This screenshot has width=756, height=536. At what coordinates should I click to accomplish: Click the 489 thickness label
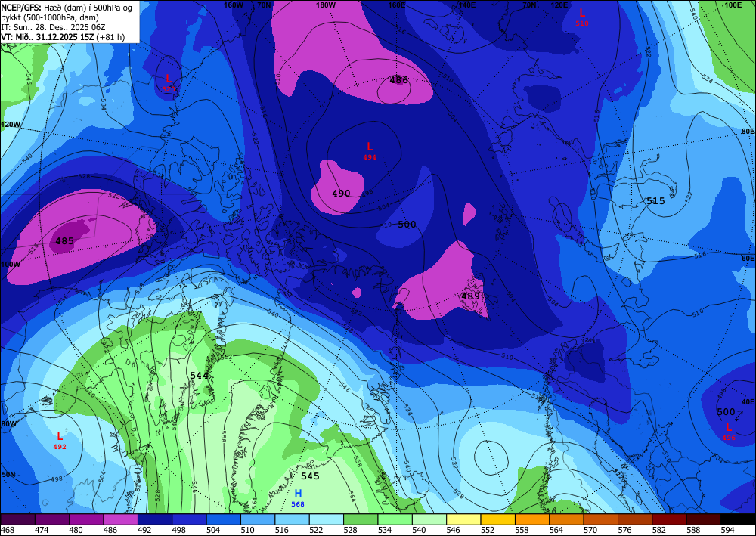(470, 296)
